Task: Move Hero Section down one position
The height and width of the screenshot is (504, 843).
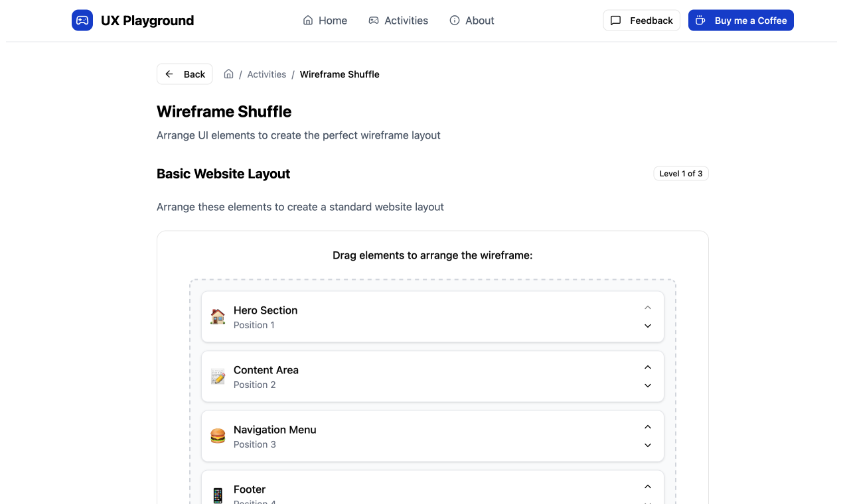Action: coord(648,326)
